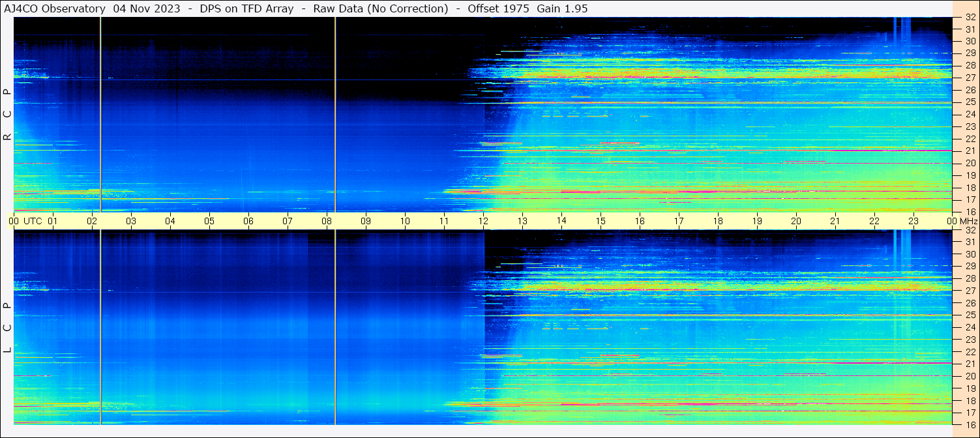Click the 18 hour label on time axis
This screenshot has height=438, width=980.
click(718, 221)
